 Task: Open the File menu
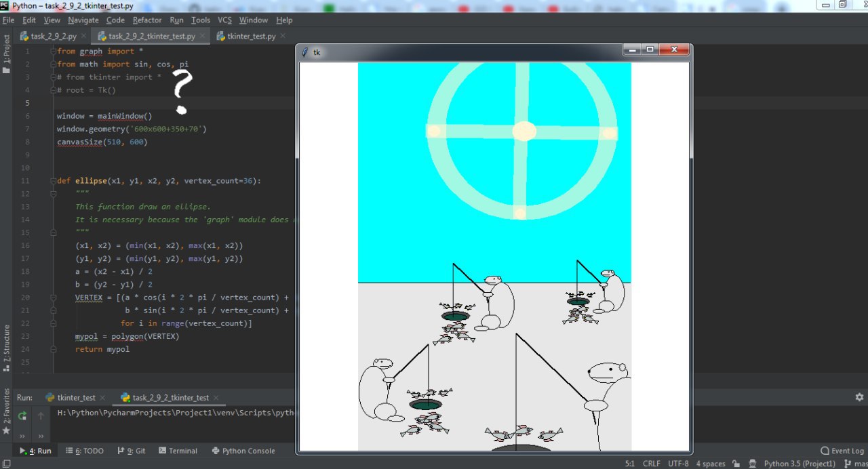click(x=8, y=20)
